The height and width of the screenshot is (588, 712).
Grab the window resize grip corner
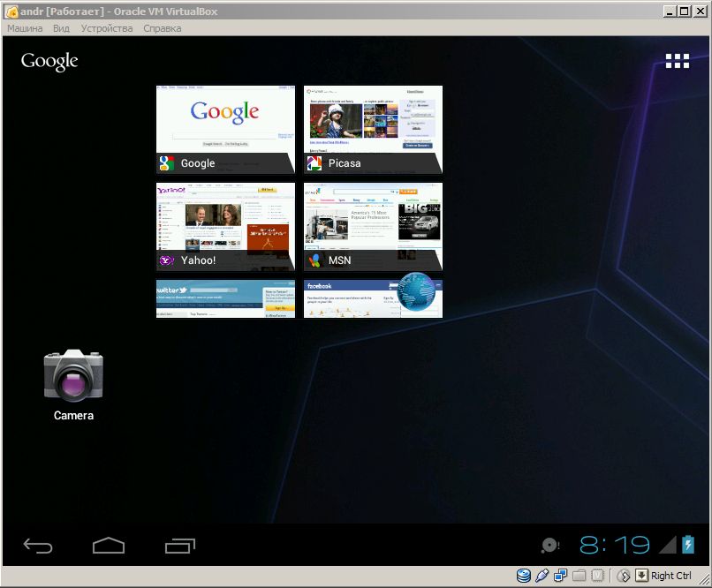point(703,579)
